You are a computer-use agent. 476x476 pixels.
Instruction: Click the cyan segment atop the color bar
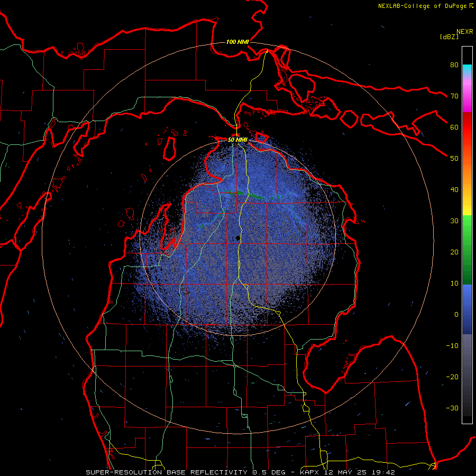[467, 70]
